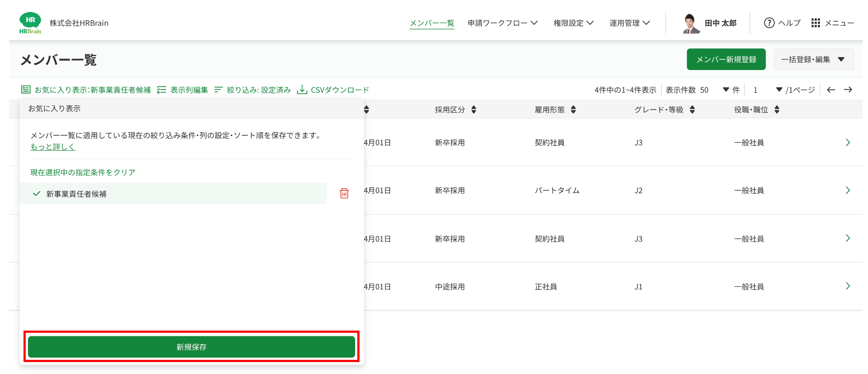Click J1 grade cell
This screenshot has width=868, height=374.
click(x=638, y=287)
